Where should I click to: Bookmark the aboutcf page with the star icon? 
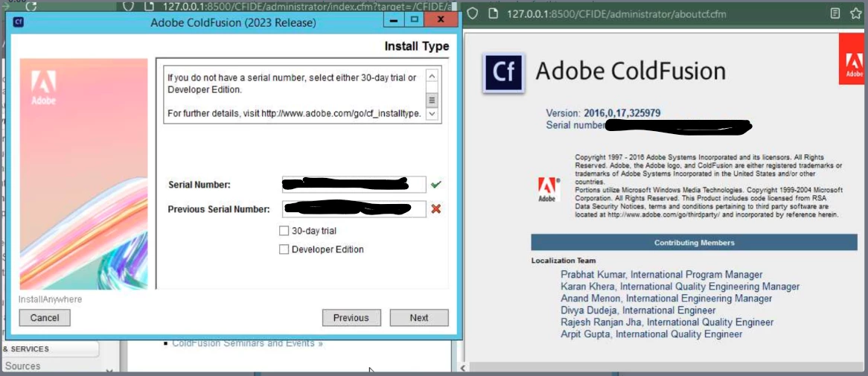point(856,13)
